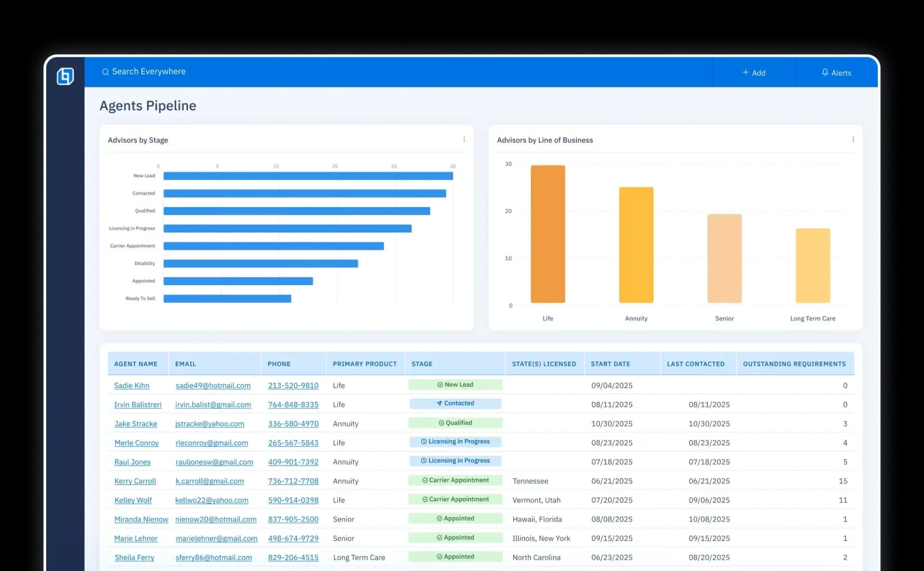
Task: Open the Advisors by Stage three-dot menu
Action: [x=464, y=139]
